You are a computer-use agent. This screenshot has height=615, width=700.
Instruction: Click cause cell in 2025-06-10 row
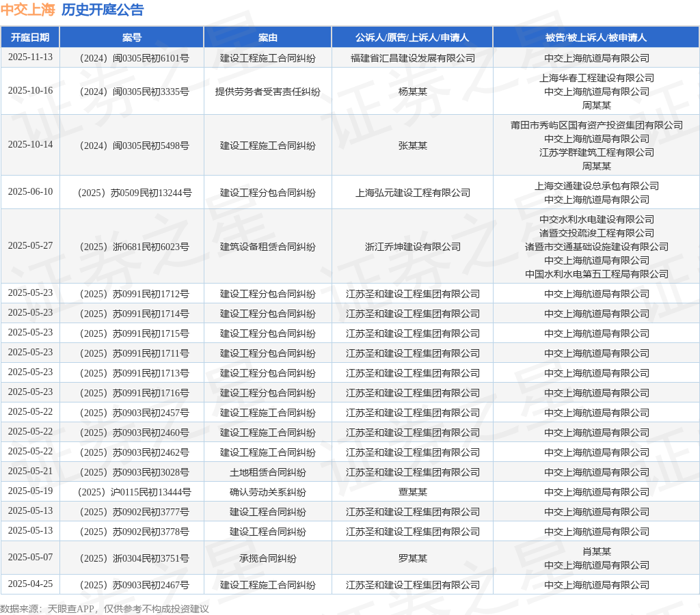[267, 193]
